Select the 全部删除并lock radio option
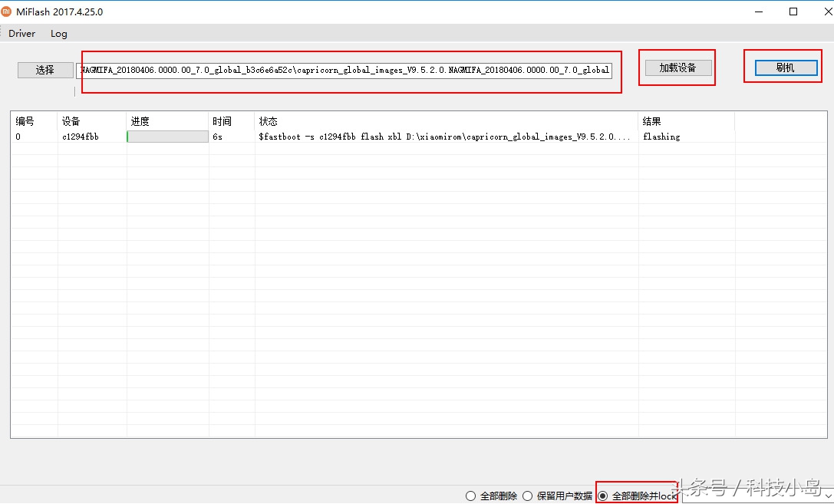834x504 pixels. click(602, 496)
